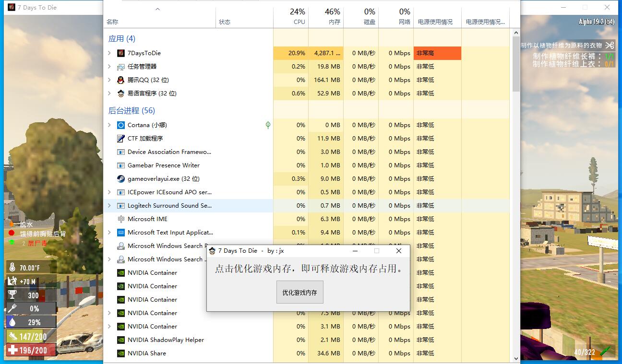Click the Cortana (小娜) circle icon
622x364 pixels.
(x=121, y=125)
